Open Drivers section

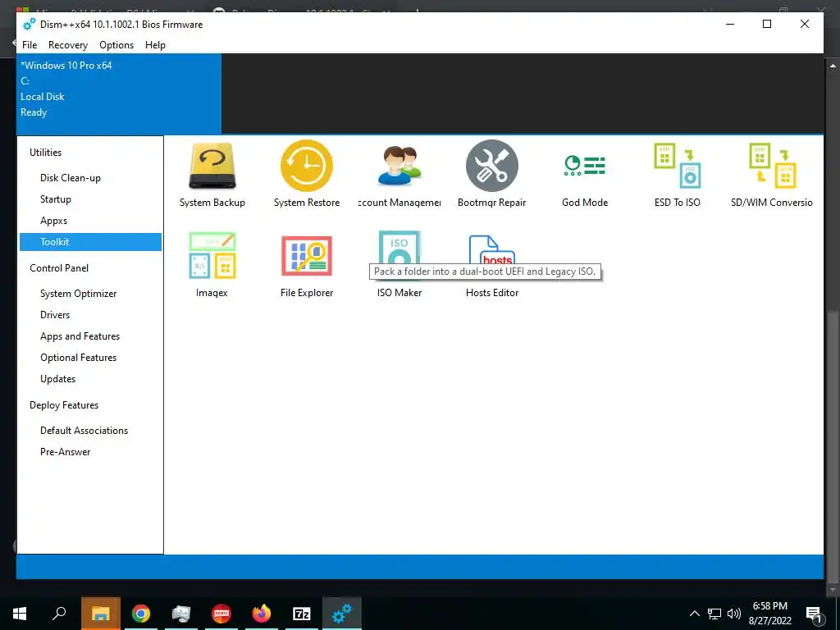coord(90,315)
